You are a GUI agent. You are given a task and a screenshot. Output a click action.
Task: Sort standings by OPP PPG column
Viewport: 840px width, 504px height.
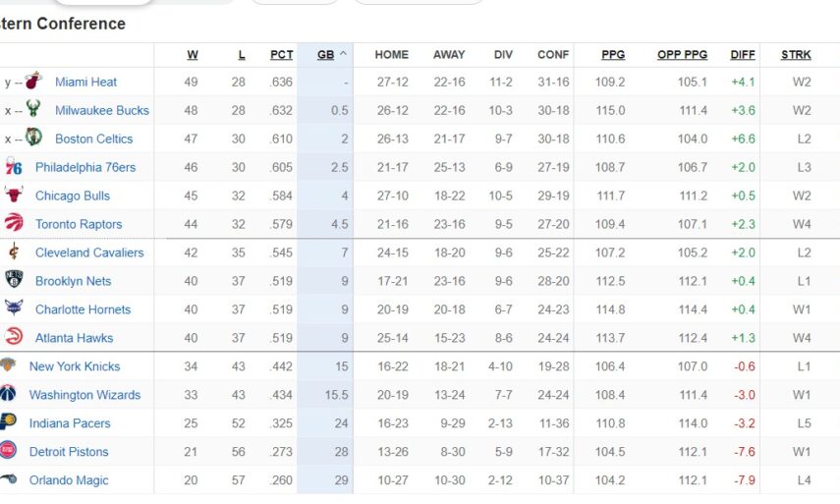[682, 55]
